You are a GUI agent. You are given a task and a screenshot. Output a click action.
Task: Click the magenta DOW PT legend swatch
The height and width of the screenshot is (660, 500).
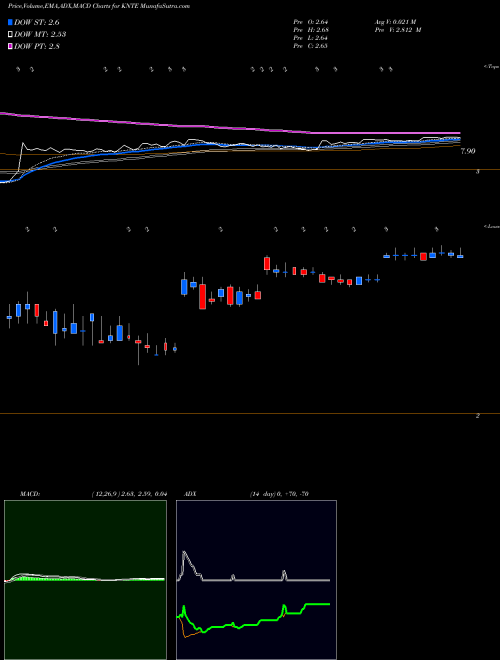click(x=10, y=46)
